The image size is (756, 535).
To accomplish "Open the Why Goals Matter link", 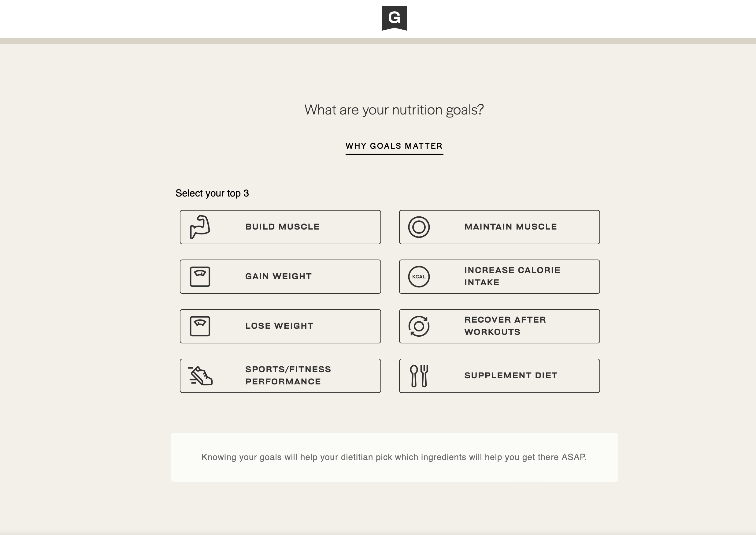I will point(394,146).
